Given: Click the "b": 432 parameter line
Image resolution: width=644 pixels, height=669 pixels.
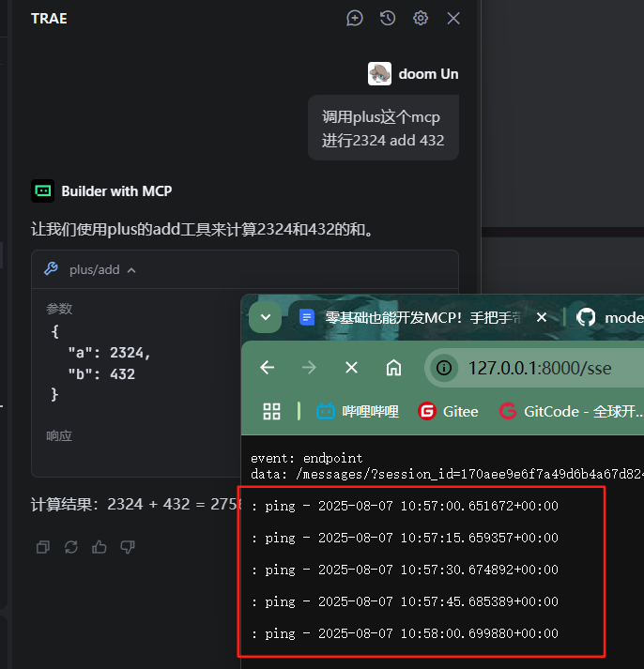Looking at the screenshot, I should point(101,374).
